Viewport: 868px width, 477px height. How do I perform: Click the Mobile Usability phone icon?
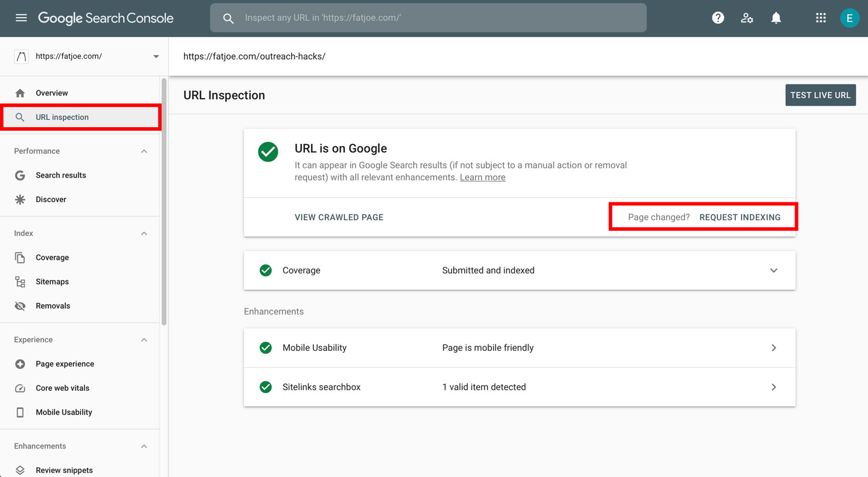pos(20,412)
